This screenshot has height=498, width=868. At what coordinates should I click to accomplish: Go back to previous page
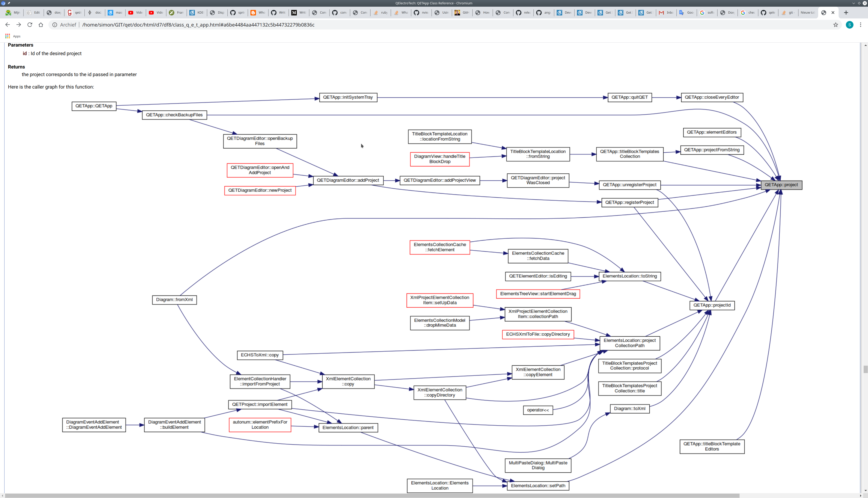pyautogui.click(x=8, y=25)
